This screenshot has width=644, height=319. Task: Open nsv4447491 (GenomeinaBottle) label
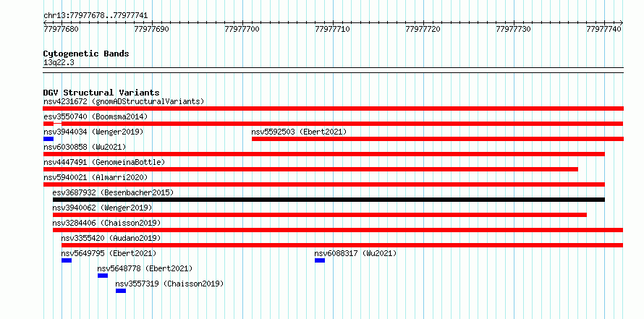(104, 162)
